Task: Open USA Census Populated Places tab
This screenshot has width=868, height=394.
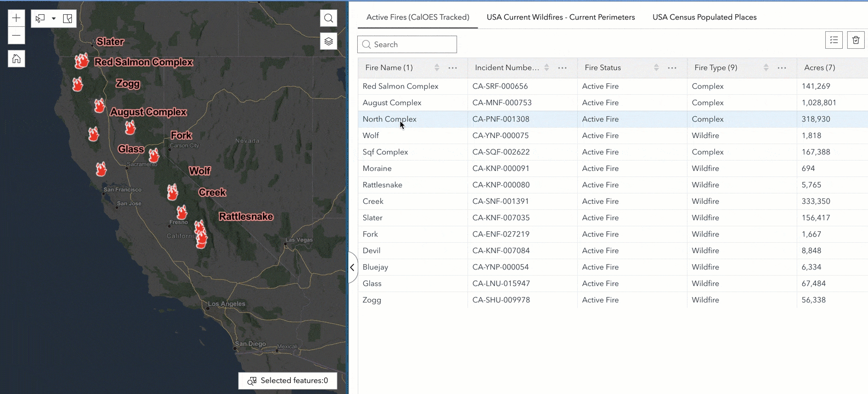Action: click(x=704, y=17)
